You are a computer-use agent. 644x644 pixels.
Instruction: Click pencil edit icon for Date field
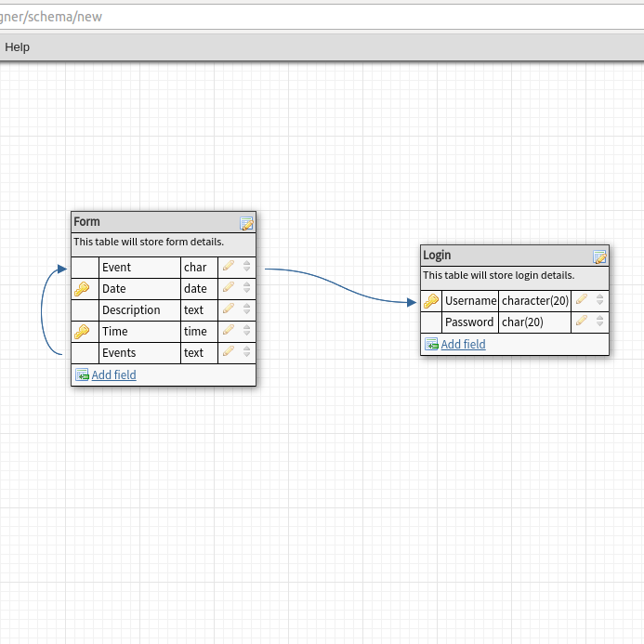pyautogui.click(x=229, y=287)
